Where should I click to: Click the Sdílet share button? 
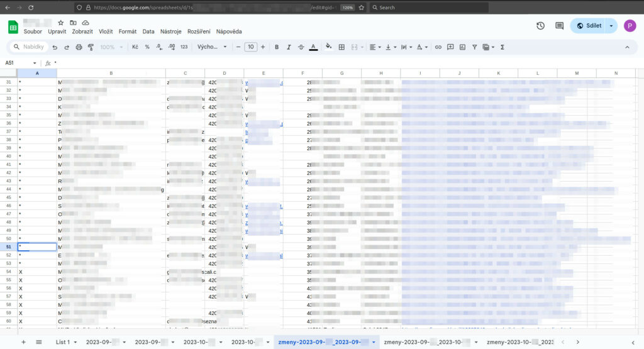click(589, 26)
